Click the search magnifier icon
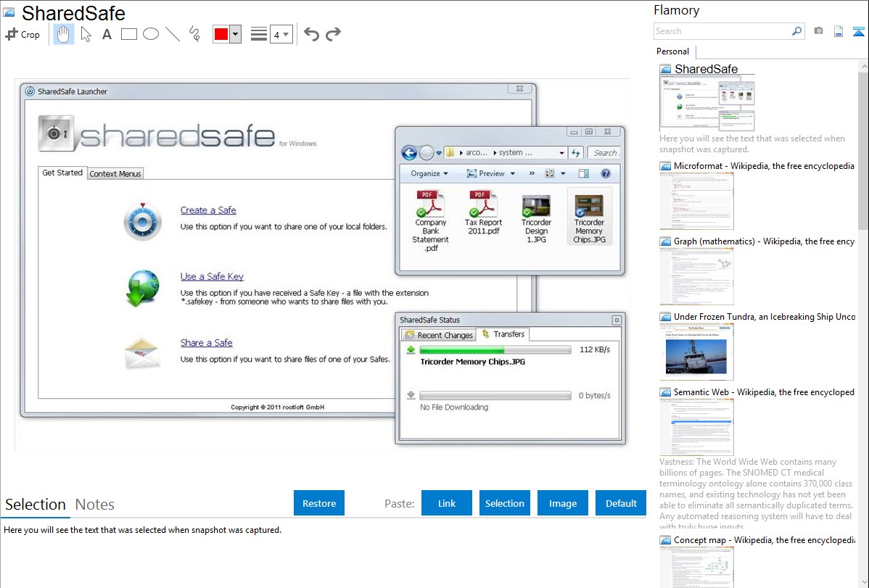This screenshot has width=869, height=588. 797,31
